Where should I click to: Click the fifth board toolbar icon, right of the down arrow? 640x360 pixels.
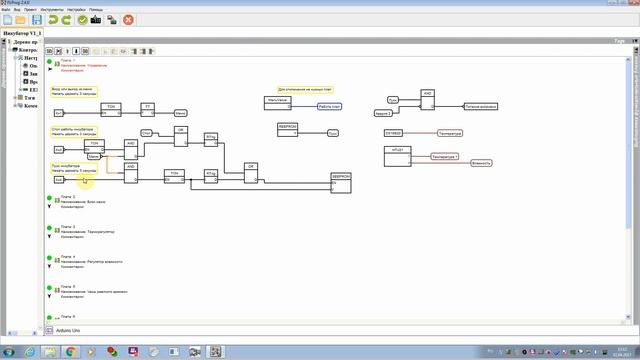click(x=85, y=51)
